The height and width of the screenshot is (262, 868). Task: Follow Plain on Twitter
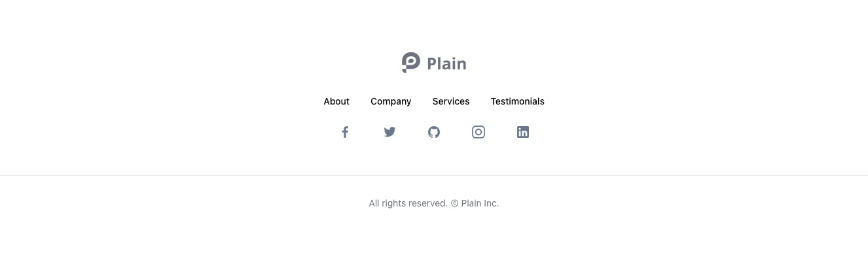pyautogui.click(x=389, y=132)
